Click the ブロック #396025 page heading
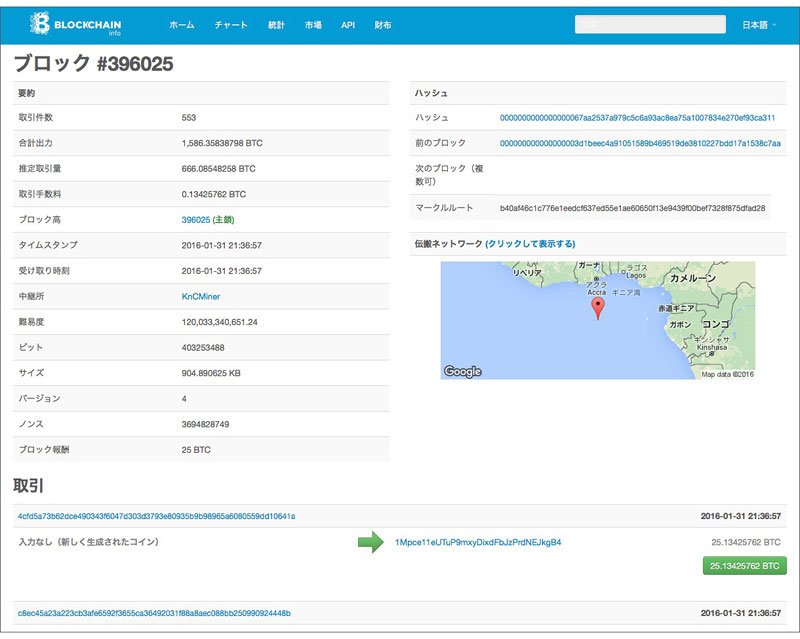This screenshot has width=800, height=639. click(93, 63)
